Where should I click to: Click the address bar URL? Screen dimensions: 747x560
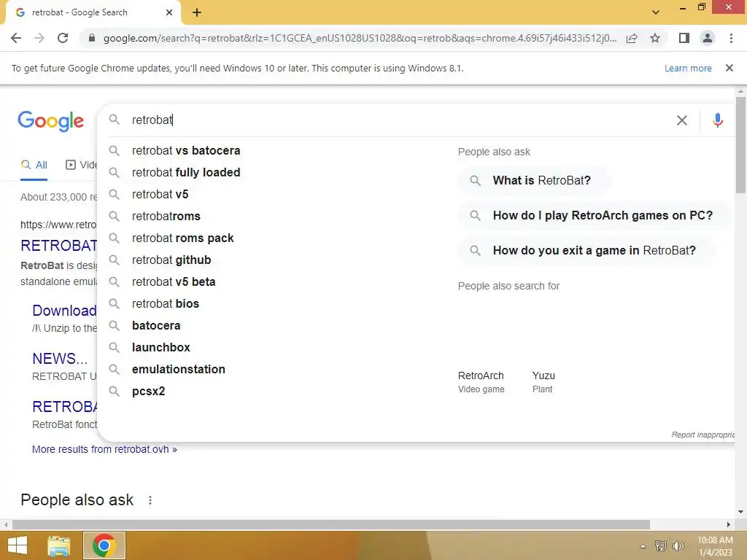360,38
